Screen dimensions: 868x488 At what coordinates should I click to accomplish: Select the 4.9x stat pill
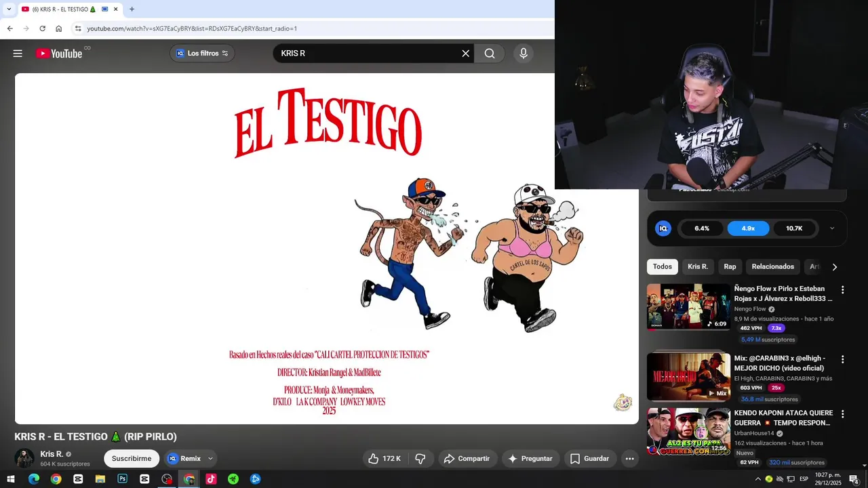(748, 228)
